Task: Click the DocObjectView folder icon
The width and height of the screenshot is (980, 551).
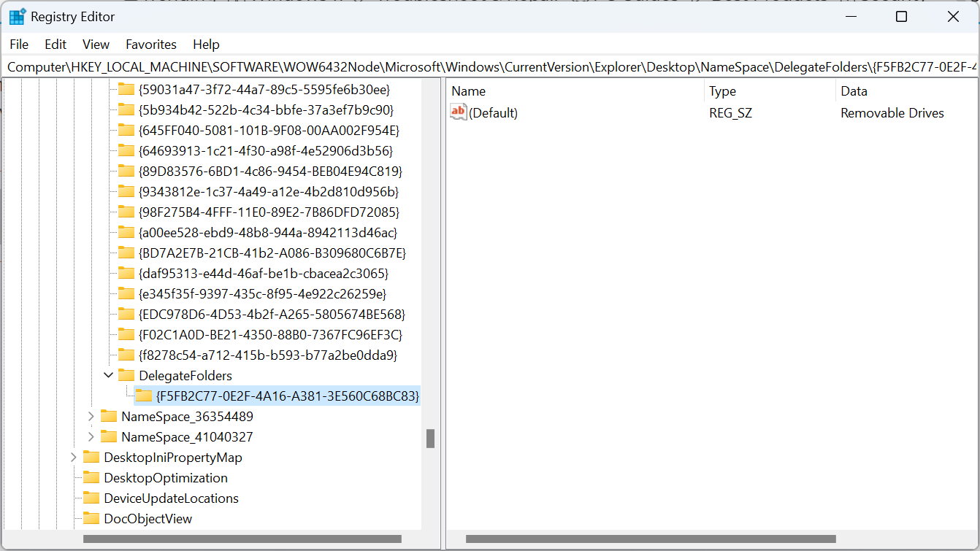Action: 91,519
